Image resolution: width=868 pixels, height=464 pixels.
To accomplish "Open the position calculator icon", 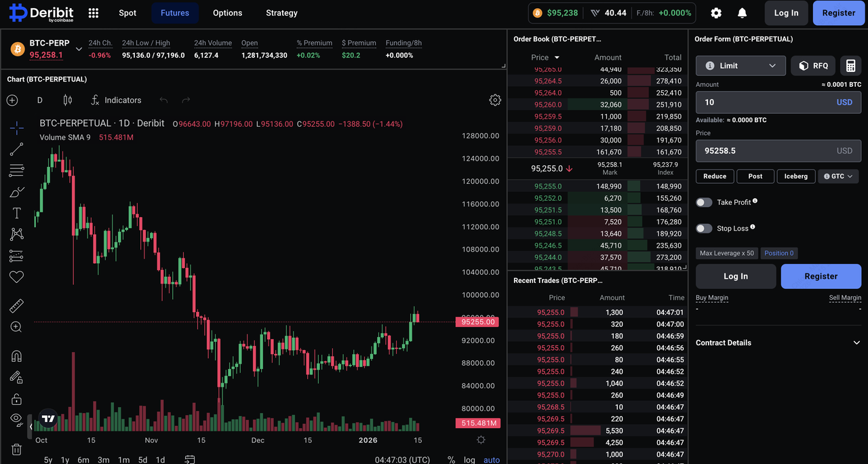I will click(850, 66).
